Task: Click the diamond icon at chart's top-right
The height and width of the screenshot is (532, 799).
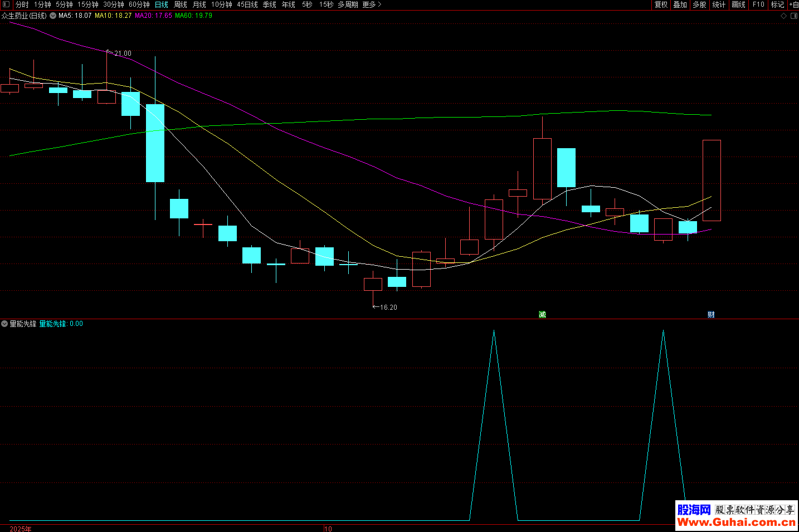Action: pyautogui.click(x=783, y=16)
